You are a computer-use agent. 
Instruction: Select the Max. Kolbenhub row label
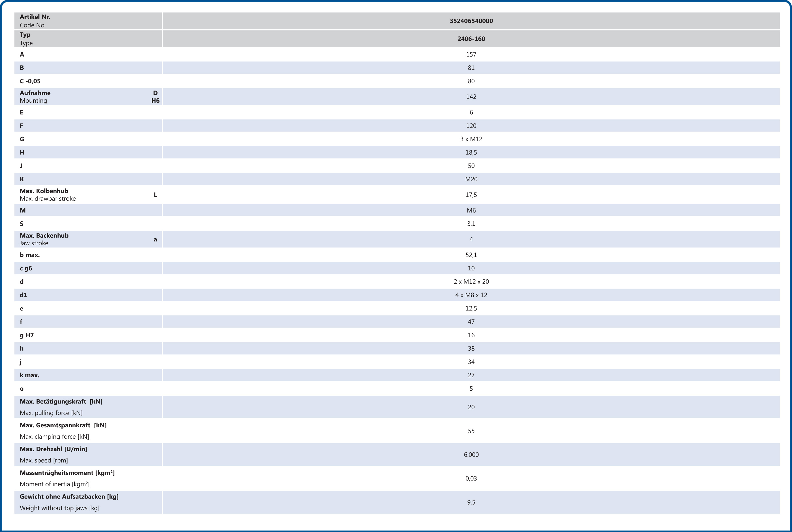(x=44, y=191)
